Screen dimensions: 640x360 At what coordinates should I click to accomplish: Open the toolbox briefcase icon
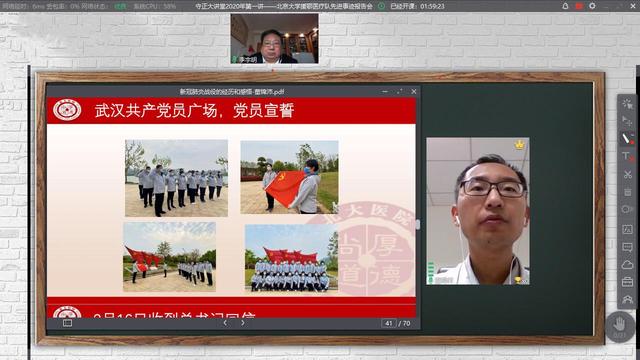click(627, 282)
